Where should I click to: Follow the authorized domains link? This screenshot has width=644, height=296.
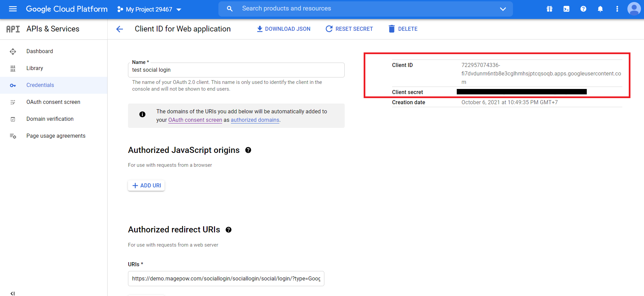pyautogui.click(x=255, y=120)
